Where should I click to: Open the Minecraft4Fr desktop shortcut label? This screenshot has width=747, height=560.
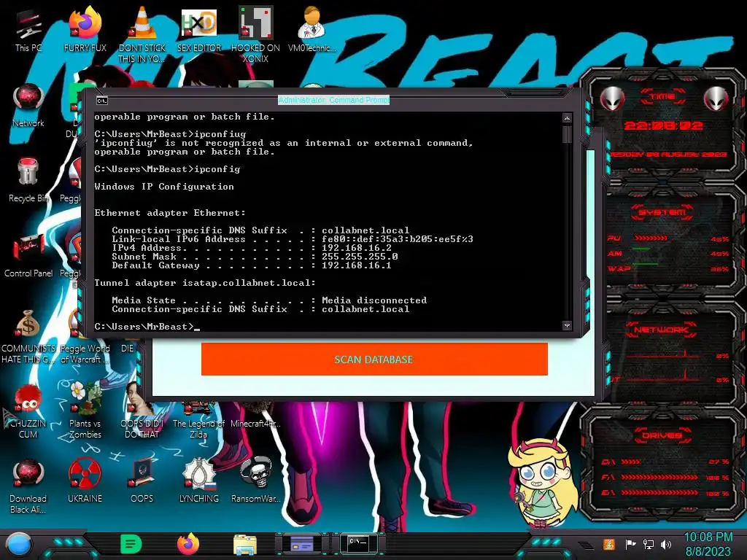(x=255, y=424)
